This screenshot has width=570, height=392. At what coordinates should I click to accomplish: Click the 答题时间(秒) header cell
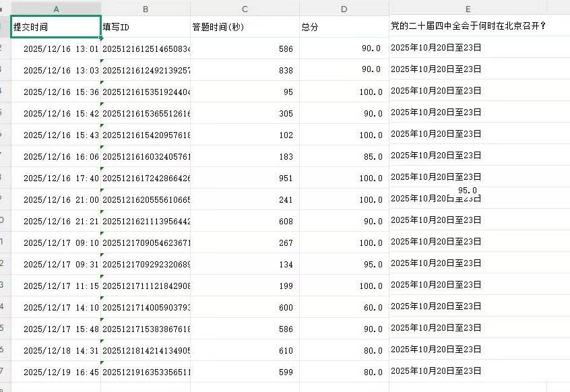(x=245, y=27)
